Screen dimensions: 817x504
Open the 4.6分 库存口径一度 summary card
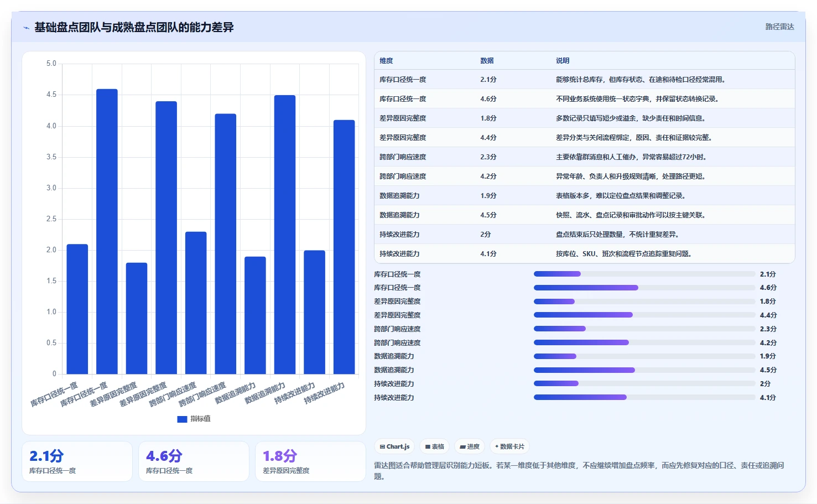194,461
